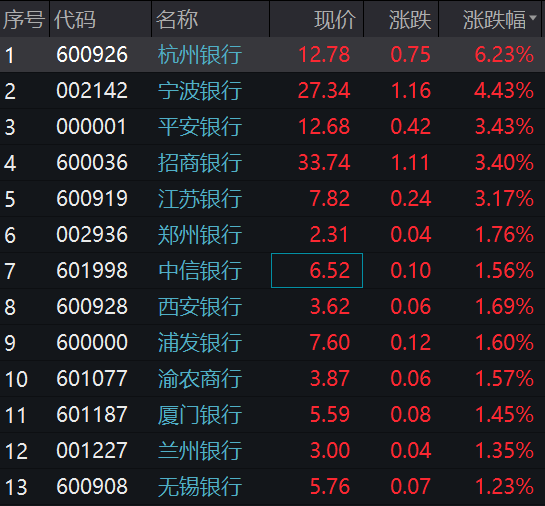Select stock code 001227

tap(92, 451)
